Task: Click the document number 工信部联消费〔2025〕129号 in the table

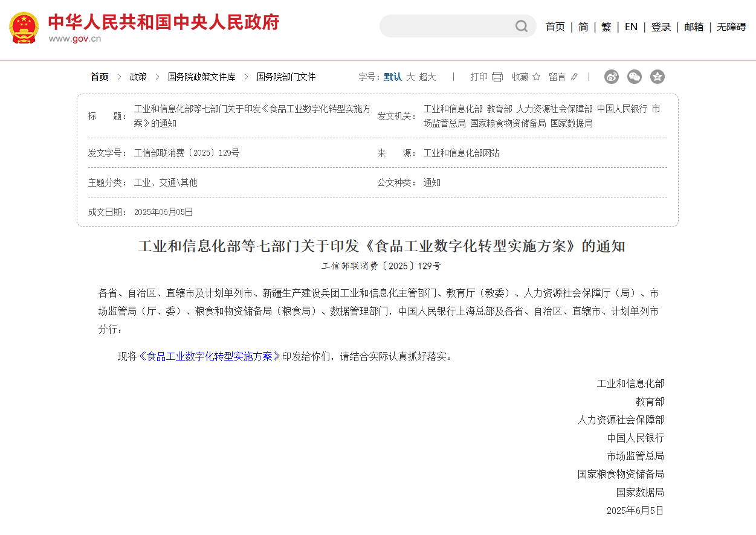Action: pos(187,153)
